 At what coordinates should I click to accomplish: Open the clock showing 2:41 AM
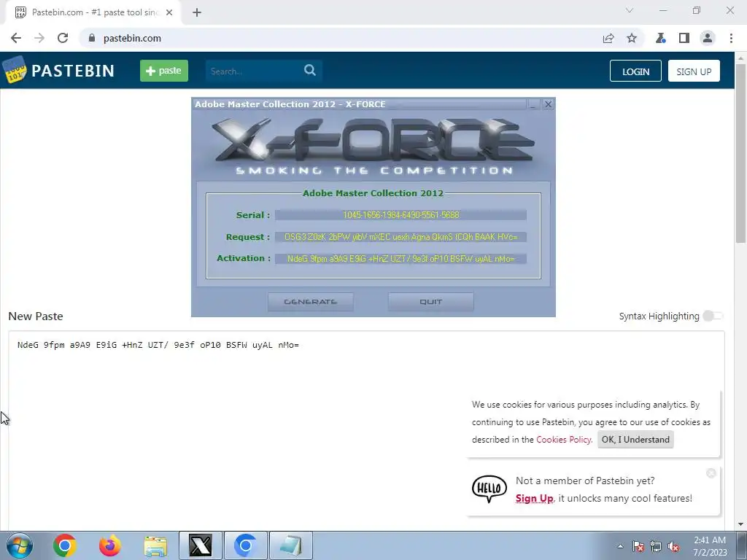point(710,546)
